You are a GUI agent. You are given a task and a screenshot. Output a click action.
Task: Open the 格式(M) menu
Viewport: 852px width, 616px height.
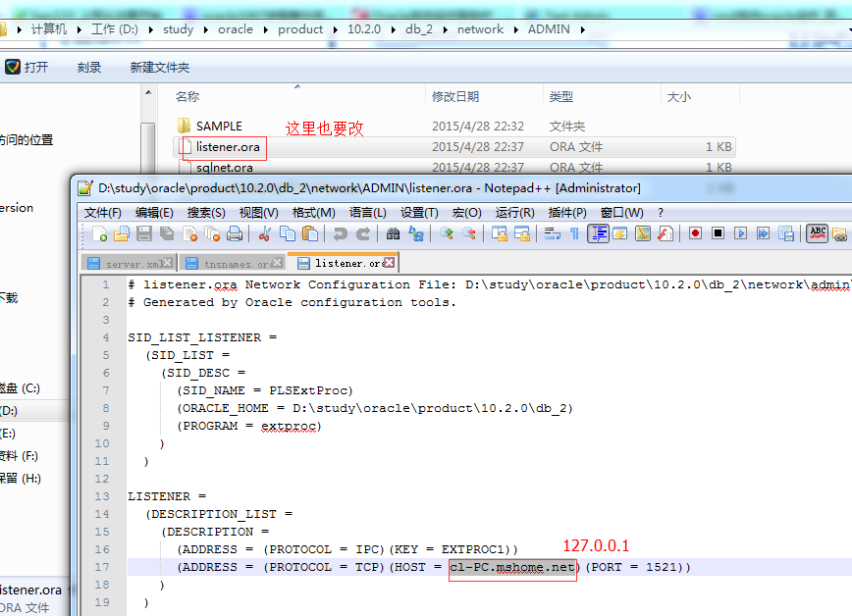click(x=313, y=213)
